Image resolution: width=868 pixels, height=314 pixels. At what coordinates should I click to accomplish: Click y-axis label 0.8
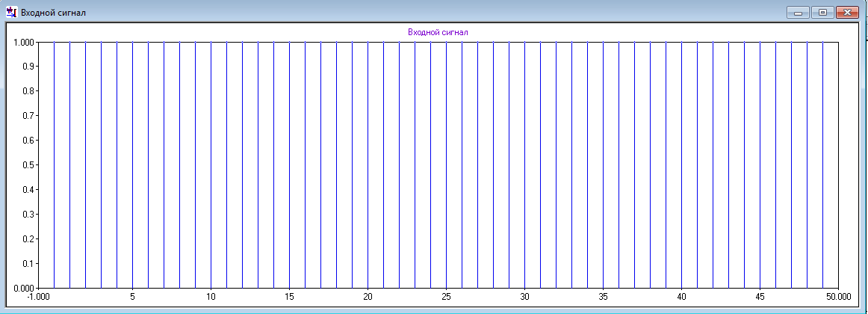(28, 90)
